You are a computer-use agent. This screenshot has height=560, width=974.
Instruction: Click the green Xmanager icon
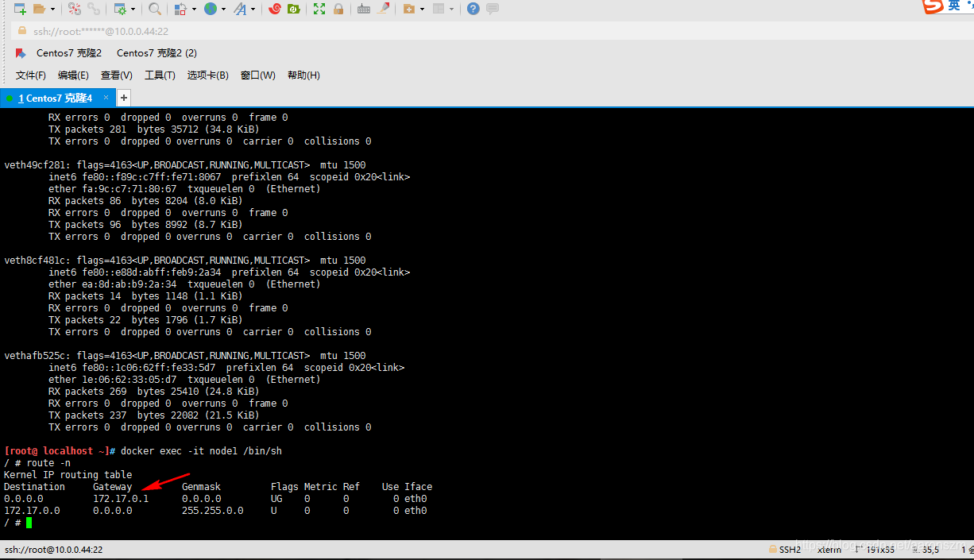pyautogui.click(x=294, y=9)
